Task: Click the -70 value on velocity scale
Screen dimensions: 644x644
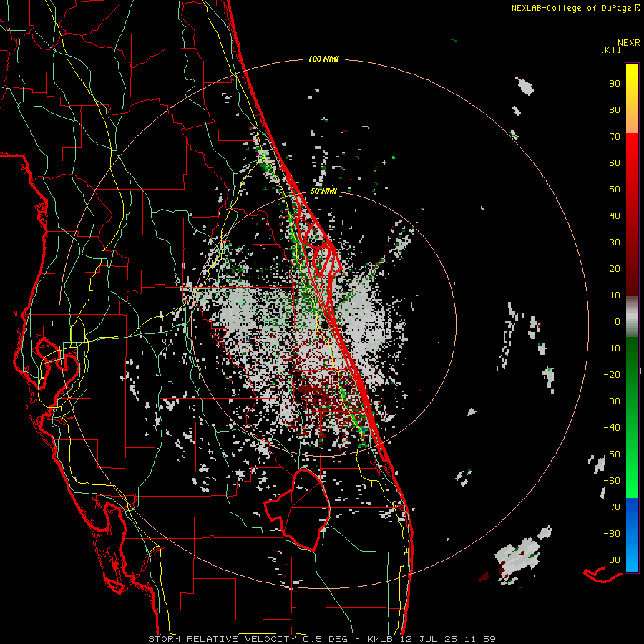Action: [x=612, y=507]
